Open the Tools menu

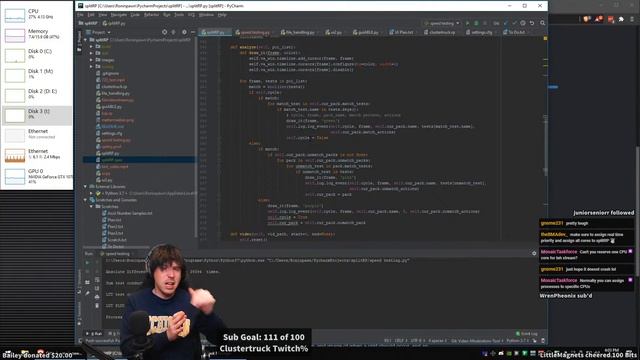[179, 15]
